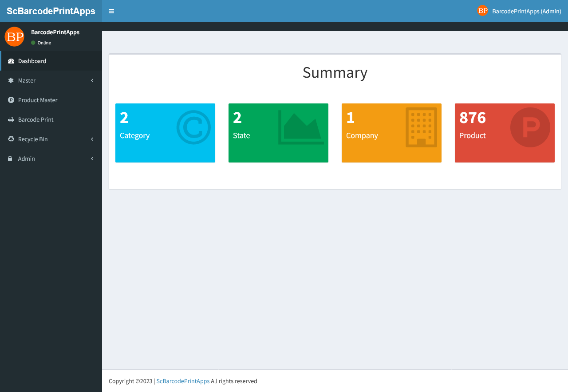This screenshot has width=568, height=392.
Task: Open the Product Master menu item
Action: [x=38, y=100]
